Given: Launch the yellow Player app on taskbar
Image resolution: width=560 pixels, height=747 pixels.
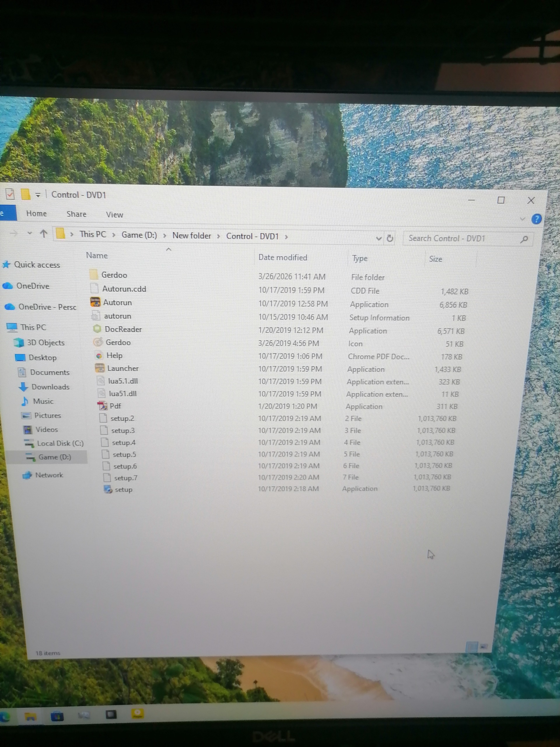Looking at the screenshot, I should point(137,713).
